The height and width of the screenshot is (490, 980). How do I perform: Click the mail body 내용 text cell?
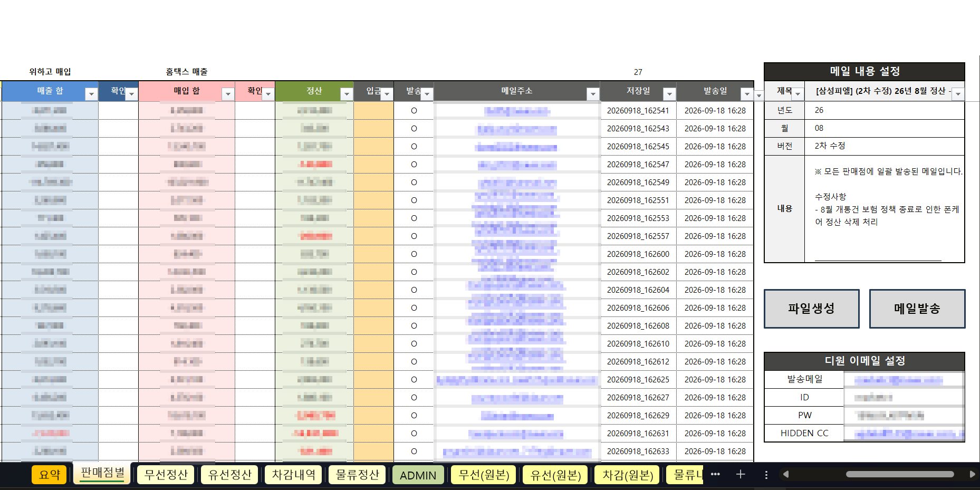(x=885, y=209)
